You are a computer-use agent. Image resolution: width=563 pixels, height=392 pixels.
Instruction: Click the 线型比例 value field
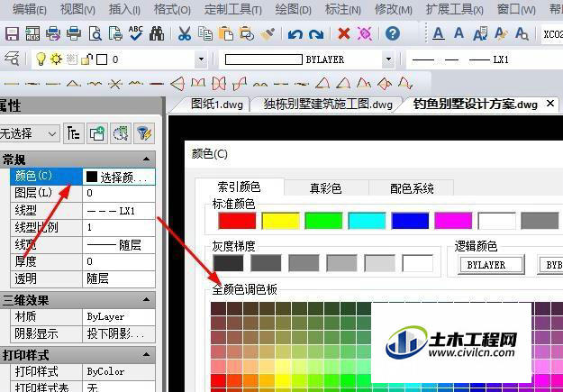(x=119, y=227)
